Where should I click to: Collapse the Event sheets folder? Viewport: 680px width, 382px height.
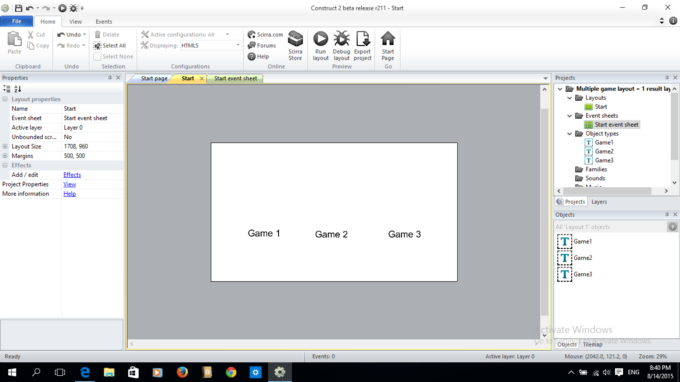tap(569, 116)
